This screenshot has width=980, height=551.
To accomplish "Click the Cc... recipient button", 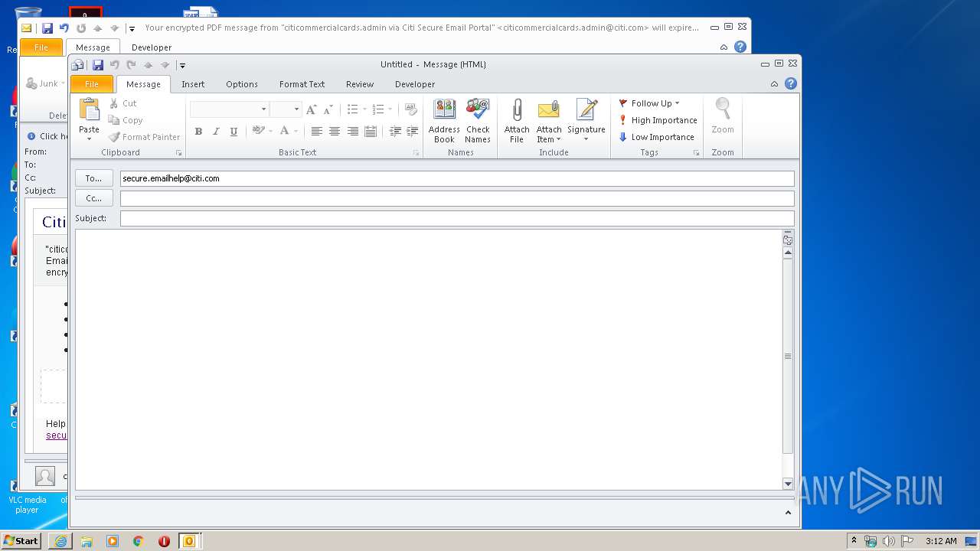I will [94, 198].
